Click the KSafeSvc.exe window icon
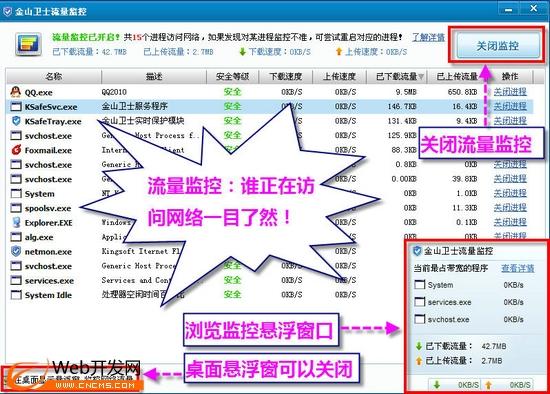Screen dimensions: 550x394 pyautogui.click(x=16, y=107)
